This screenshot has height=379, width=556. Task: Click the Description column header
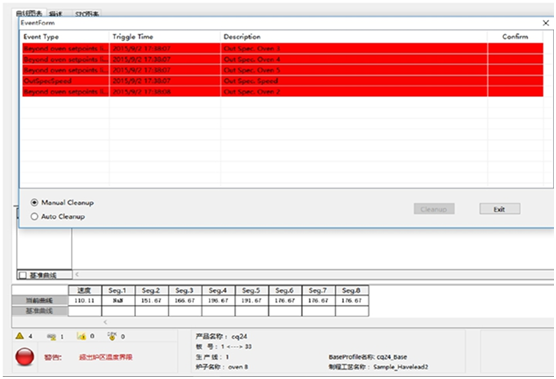354,37
